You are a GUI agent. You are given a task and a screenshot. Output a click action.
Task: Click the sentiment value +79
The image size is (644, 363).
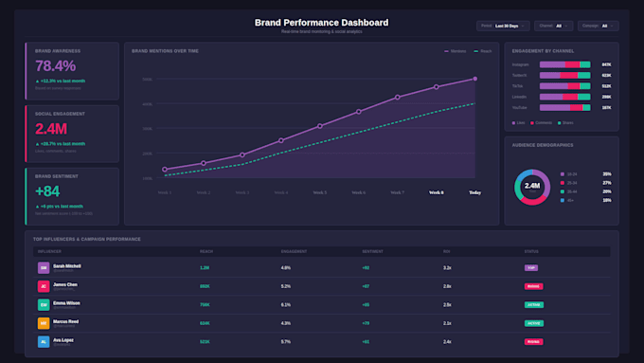tap(366, 323)
